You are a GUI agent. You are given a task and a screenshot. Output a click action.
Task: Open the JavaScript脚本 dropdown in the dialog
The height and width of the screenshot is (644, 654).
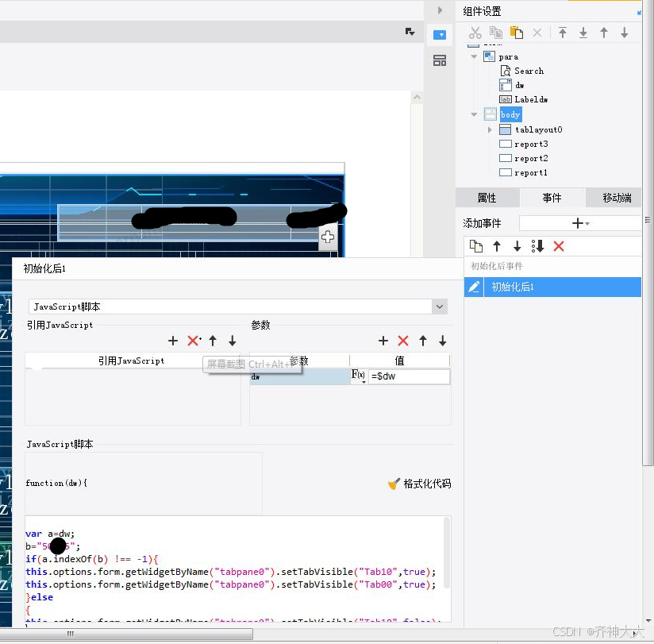(x=439, y=307)
